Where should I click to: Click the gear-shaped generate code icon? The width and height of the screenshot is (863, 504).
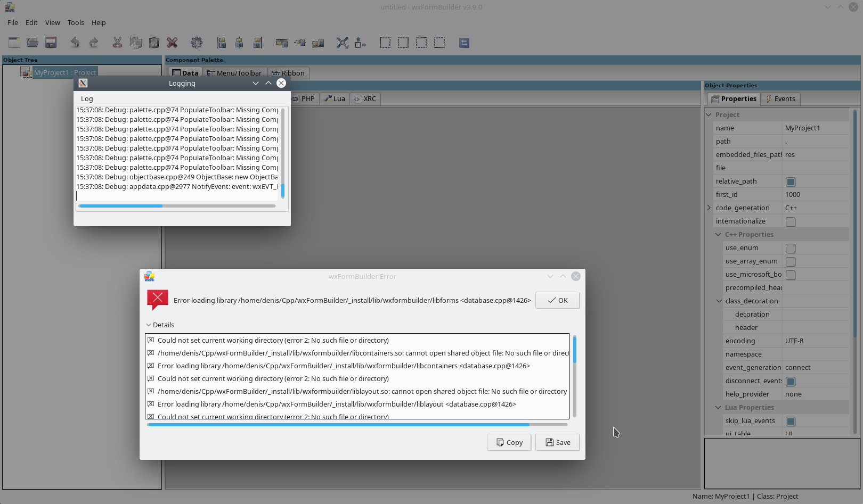click(x=197, y=43)
